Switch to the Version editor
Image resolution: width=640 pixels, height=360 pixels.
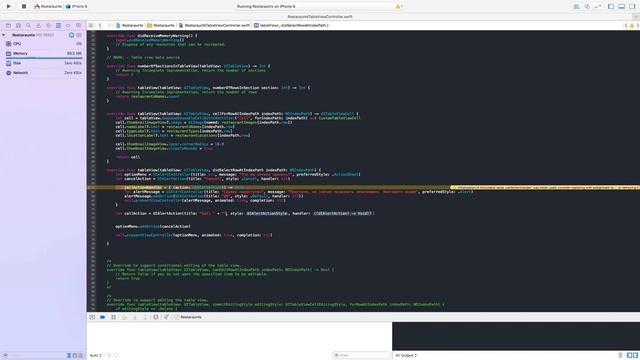point(598,7)
